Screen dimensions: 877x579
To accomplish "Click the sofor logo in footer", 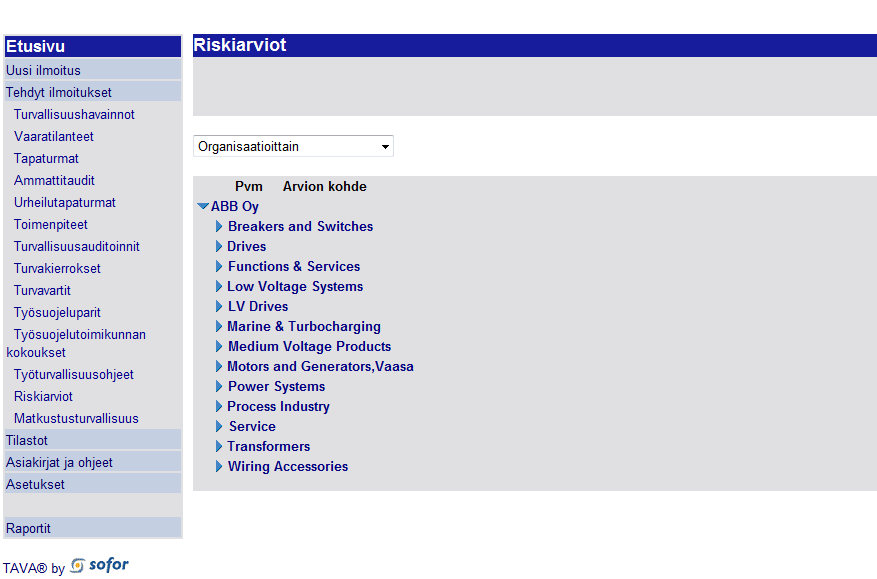I will (100, 566).
